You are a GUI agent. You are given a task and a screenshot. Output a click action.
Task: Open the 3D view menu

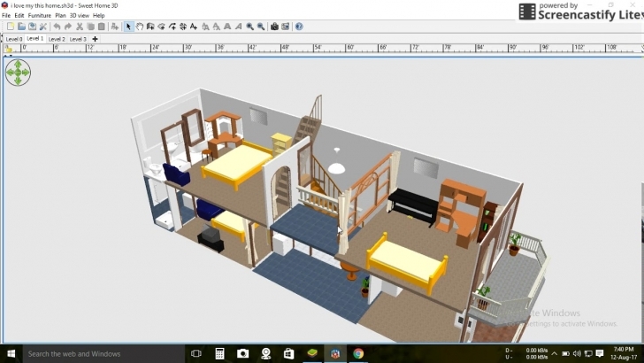(x=80, y=15)
